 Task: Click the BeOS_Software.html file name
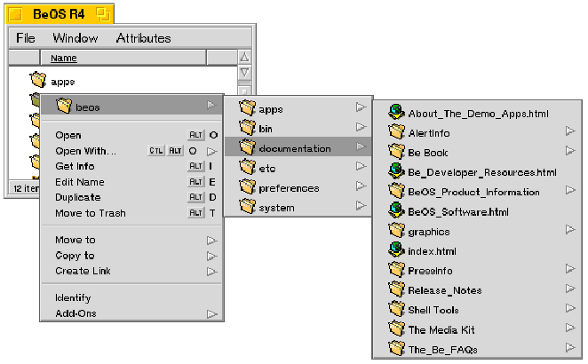(458, 212)
